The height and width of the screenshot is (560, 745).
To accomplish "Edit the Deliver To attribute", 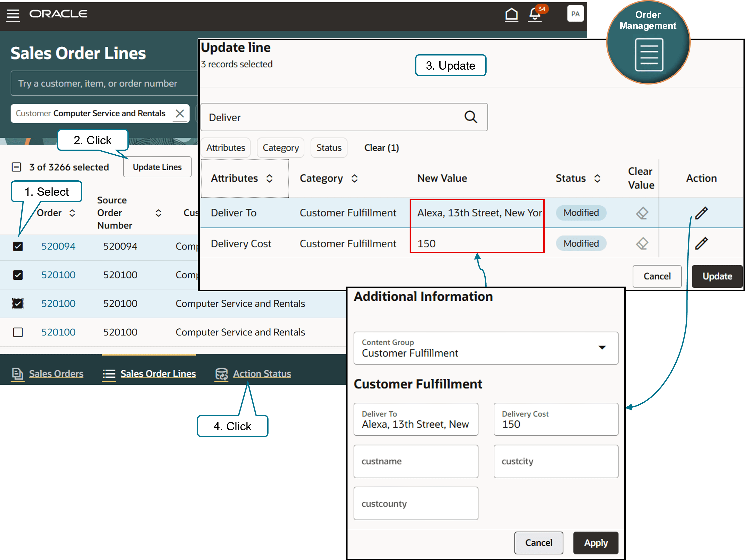I will click(701, 213).
